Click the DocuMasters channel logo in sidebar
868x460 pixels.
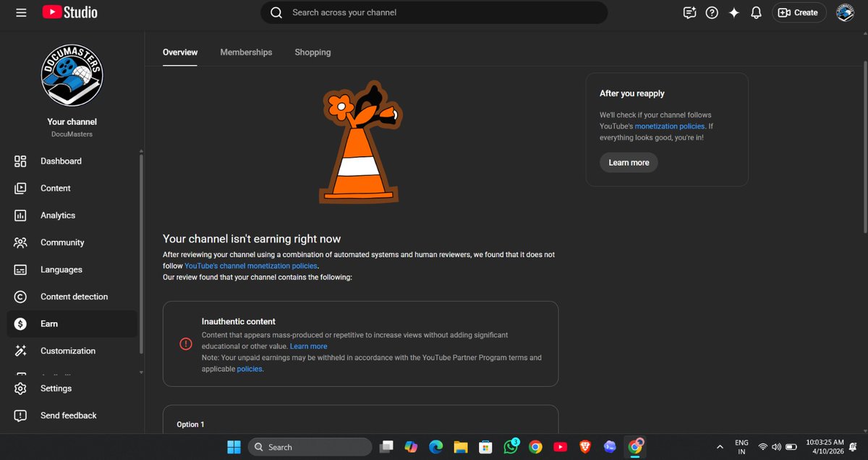(x=72, y=75)
